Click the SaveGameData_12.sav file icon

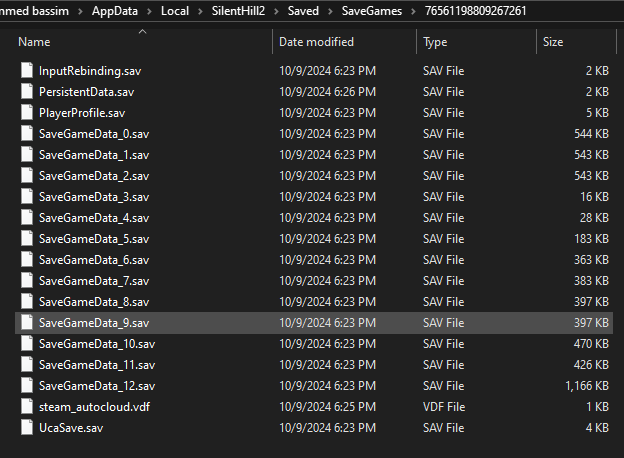27,386
